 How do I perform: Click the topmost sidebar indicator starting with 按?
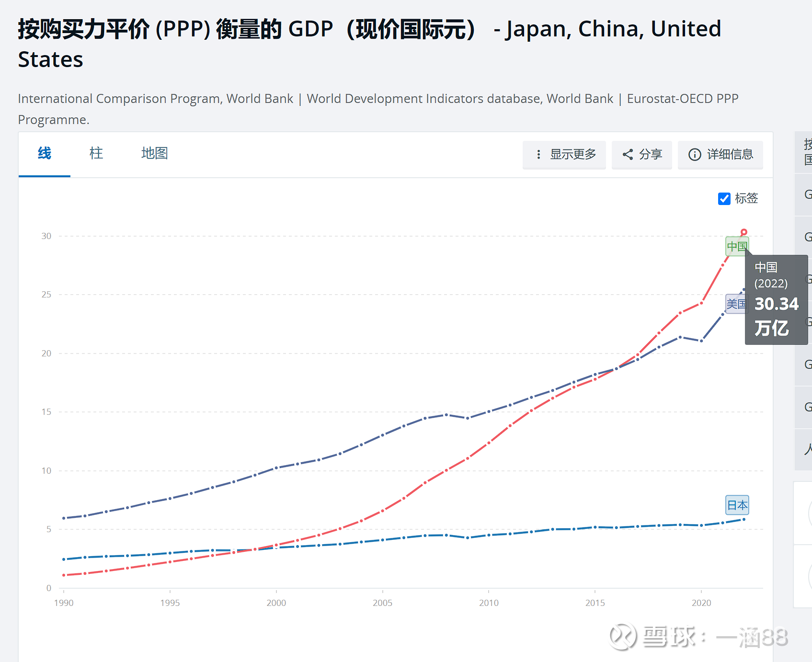(x=807, y=151)
